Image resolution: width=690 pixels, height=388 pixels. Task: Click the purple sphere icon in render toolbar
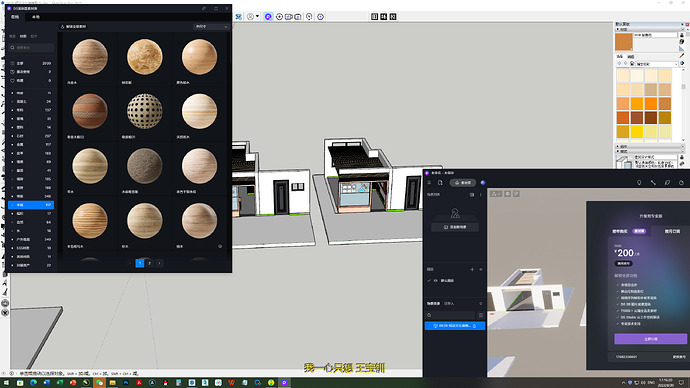[483, 183]
